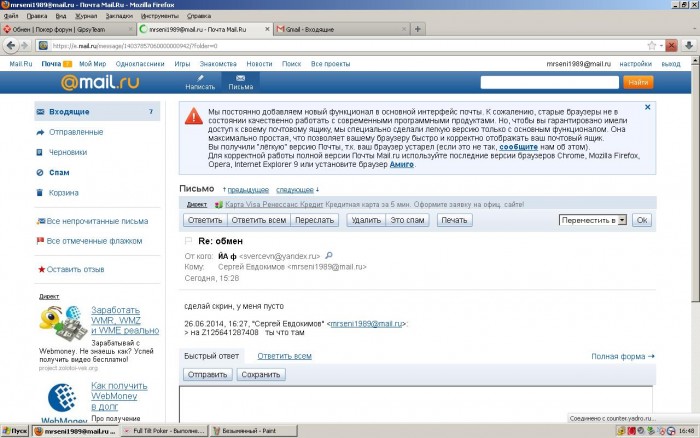Open the Входящие inbox folder
Screen dimensions: 700x438
pos(97,112)
